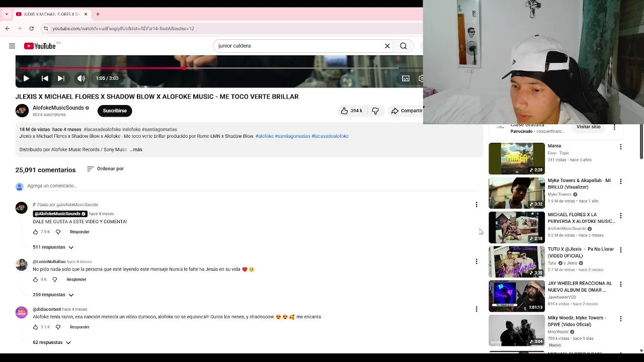Play the video with the play button

click(26, 78)
